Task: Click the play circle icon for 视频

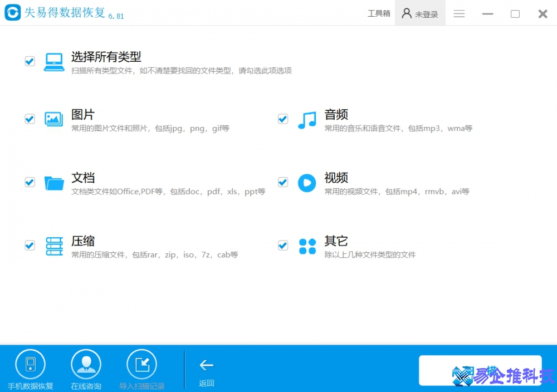Action: [307, 182]
